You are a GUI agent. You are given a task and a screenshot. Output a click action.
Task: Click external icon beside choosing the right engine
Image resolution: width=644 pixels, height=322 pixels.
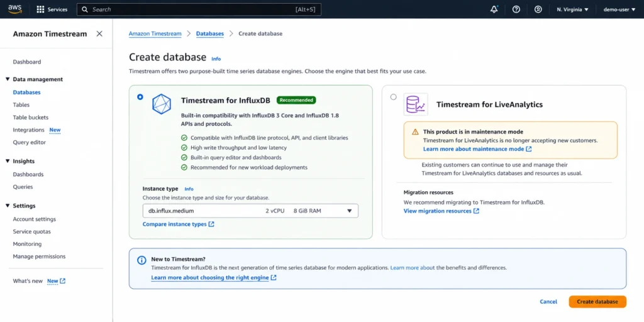point(274,277)
